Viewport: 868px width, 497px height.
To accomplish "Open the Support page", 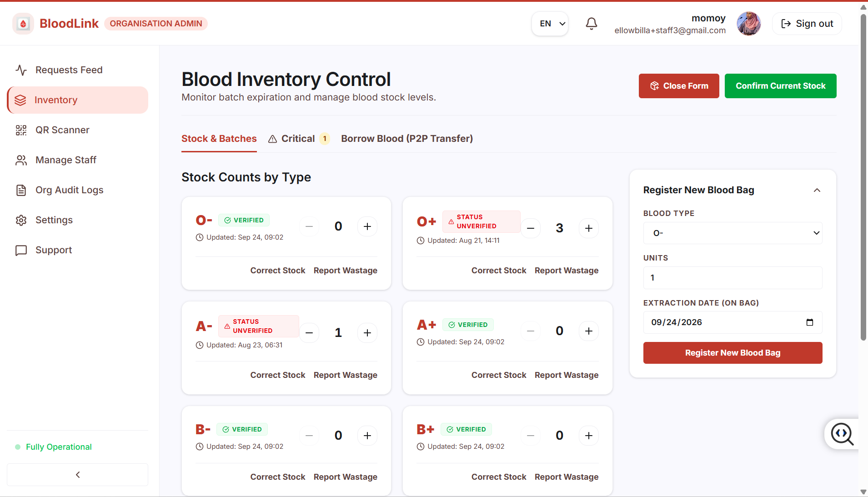I will 77,250.
